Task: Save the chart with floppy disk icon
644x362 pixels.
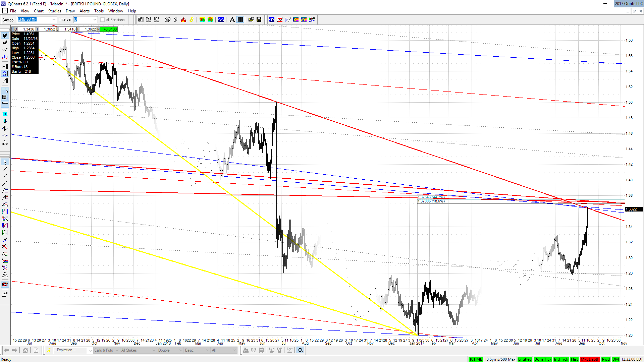Action: (x=259, y=20)
